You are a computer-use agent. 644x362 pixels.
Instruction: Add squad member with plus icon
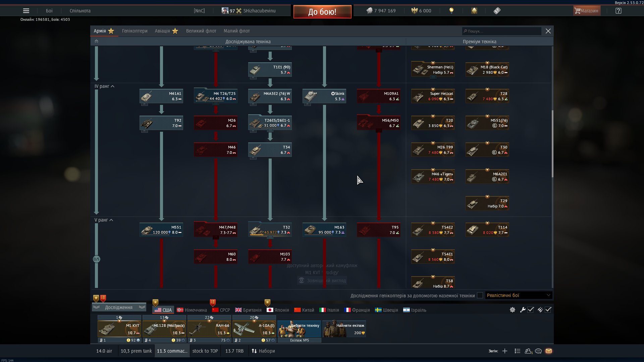click(505, 351)
